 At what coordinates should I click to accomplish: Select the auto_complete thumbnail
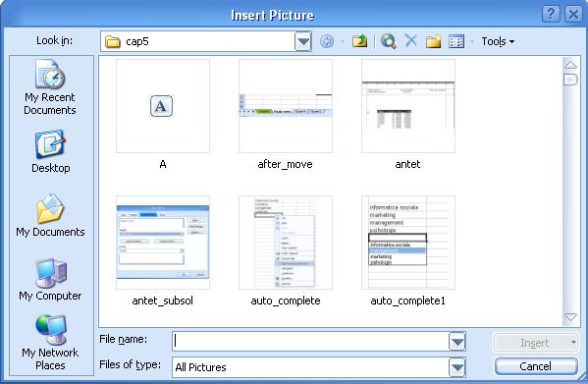coord(286,243)
